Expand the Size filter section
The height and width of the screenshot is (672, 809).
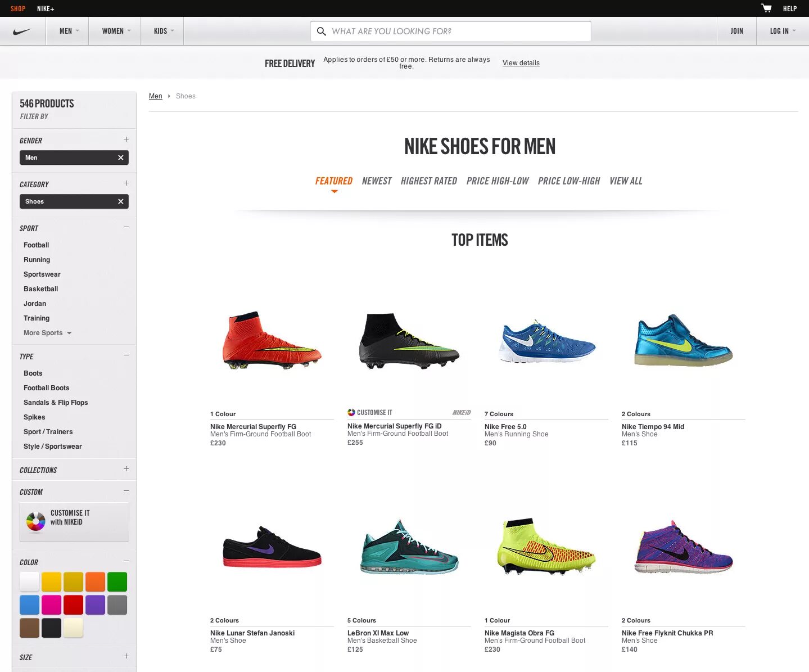[126, 656]
